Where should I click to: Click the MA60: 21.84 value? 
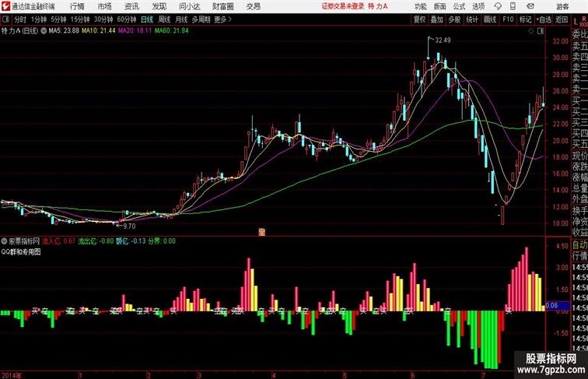coord(171,31)
